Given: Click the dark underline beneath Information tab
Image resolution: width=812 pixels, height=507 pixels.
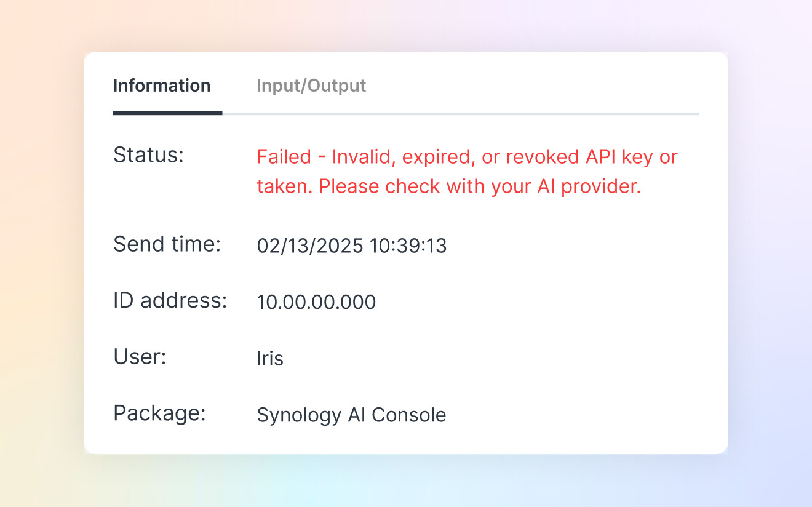Looking at the screenshot, I should pyautogui.click(x=167, y=113).
